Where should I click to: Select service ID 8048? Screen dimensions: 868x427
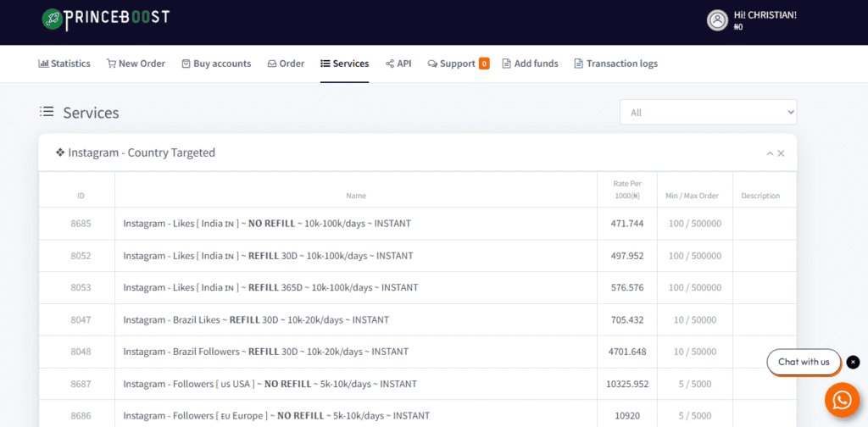pos(81,352)
